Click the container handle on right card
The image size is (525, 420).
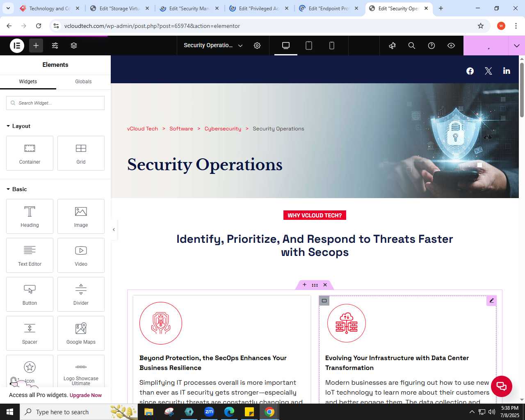click(324, 301)
